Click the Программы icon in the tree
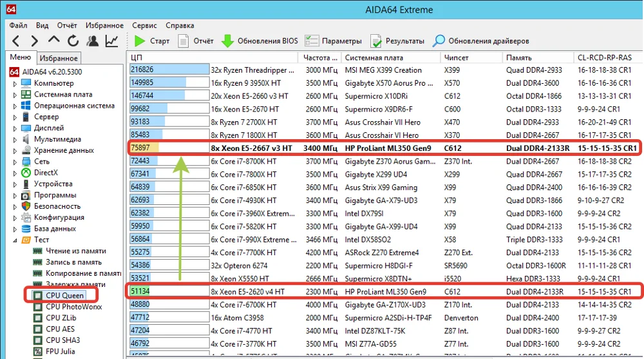Image resolution: width=644 pixels, height=359 pixels. click(26, 195)
